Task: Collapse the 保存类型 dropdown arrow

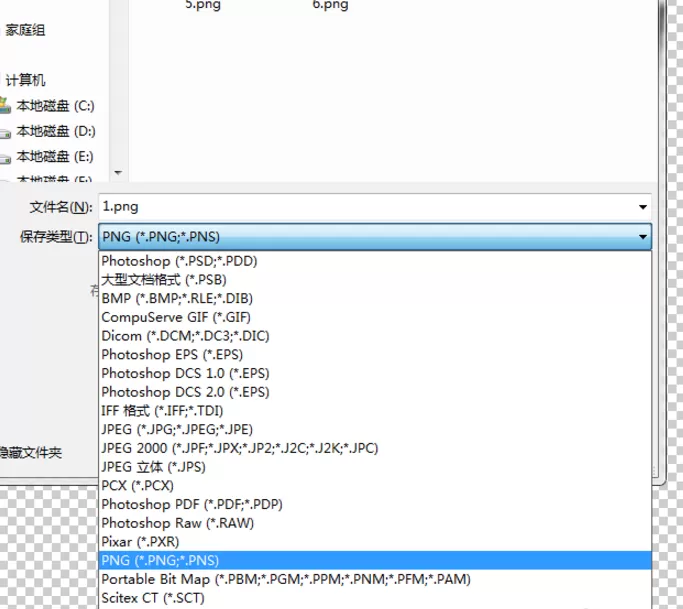Action: click(642, 237)
